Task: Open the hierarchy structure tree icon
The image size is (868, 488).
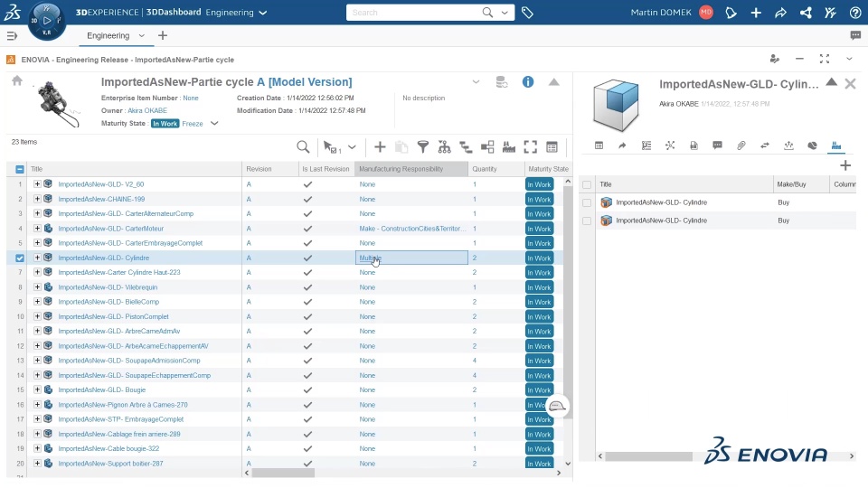Action: [x=444, y=146]
